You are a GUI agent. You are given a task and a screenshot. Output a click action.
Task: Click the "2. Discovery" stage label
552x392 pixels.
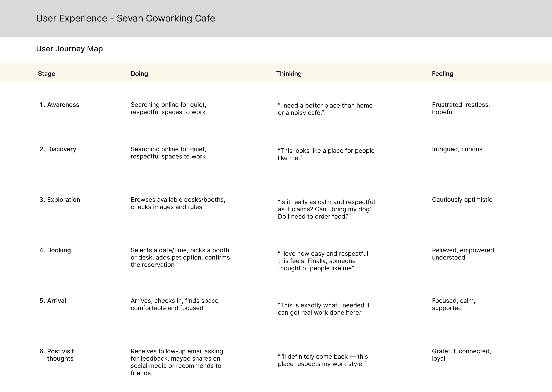[58, 149]
